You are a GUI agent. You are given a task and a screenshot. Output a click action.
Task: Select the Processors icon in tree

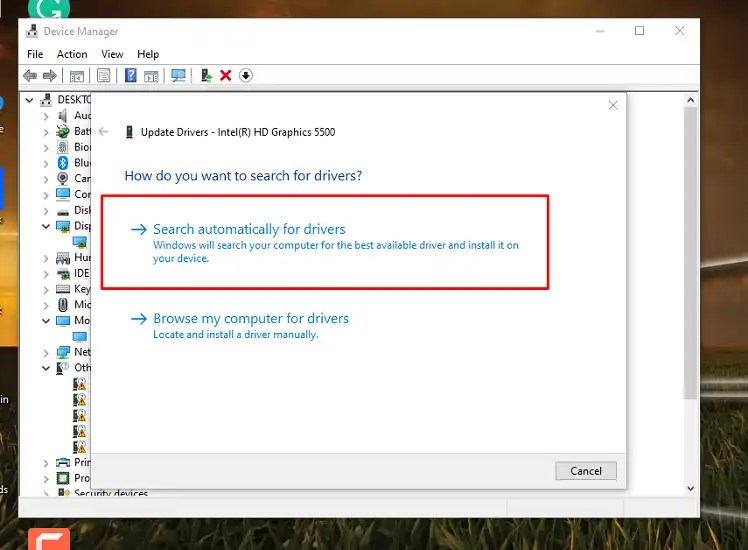(x=62, y=478)
